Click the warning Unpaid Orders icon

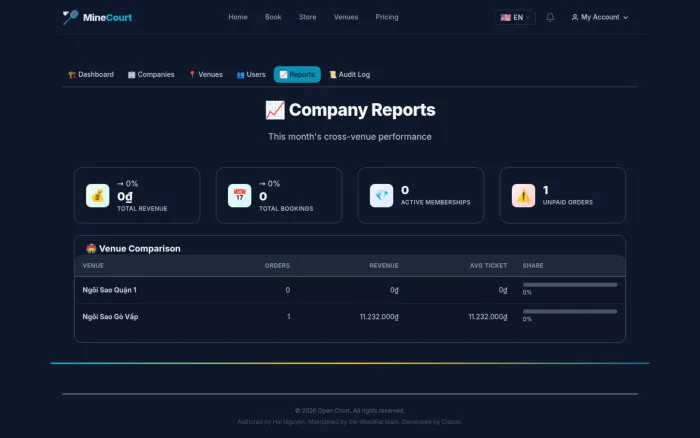click(523, 196)
